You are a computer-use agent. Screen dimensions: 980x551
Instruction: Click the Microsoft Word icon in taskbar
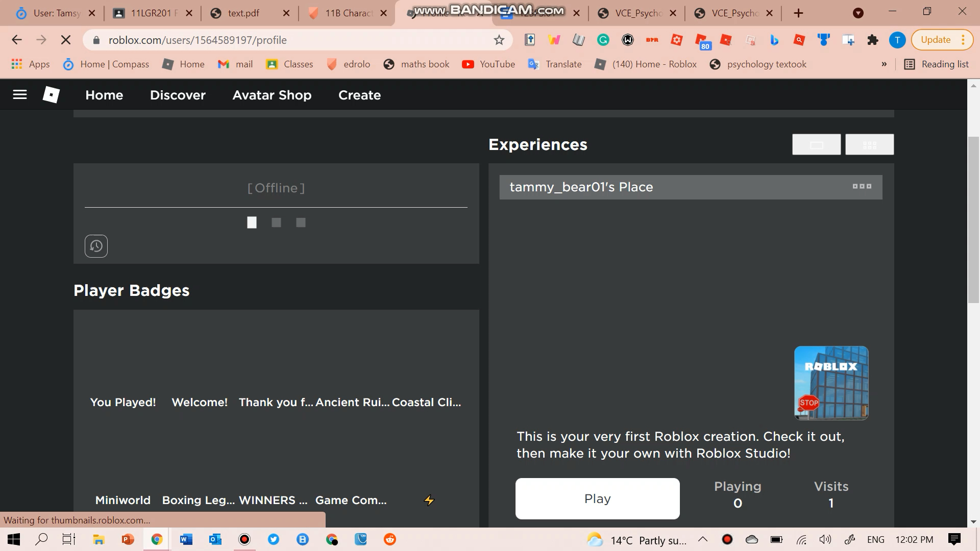pyautogui.click(x=185, y=540)
